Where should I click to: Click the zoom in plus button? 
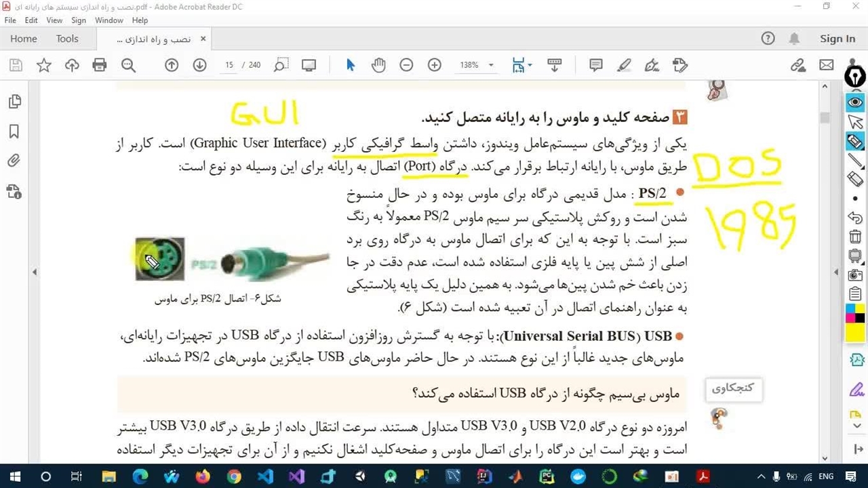[435, 65]
